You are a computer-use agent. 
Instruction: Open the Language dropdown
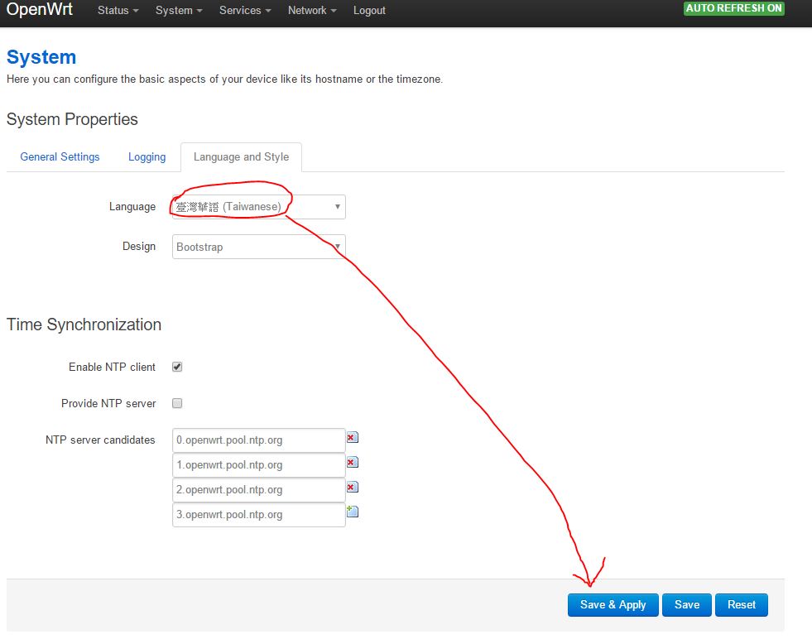pos(259,207)
